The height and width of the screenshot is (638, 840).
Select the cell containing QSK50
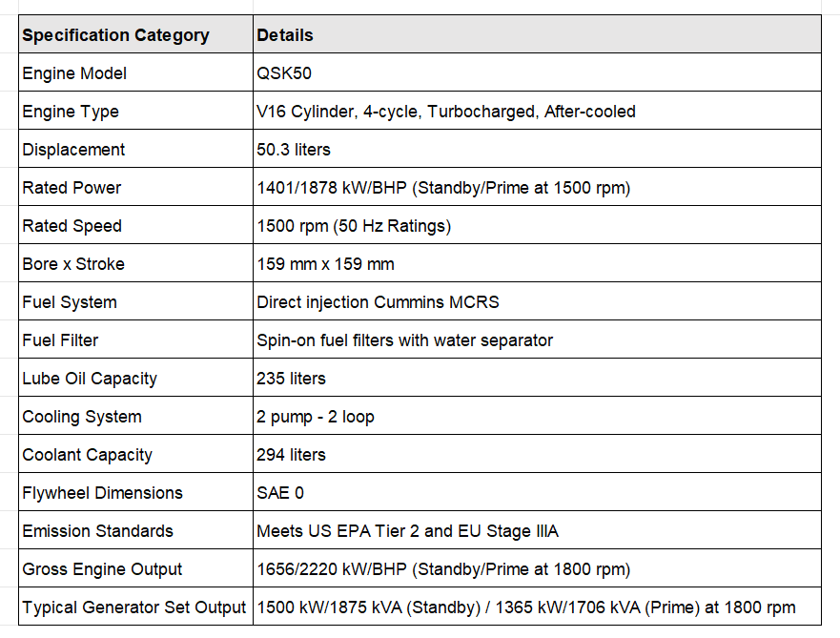tap(537, 72)
